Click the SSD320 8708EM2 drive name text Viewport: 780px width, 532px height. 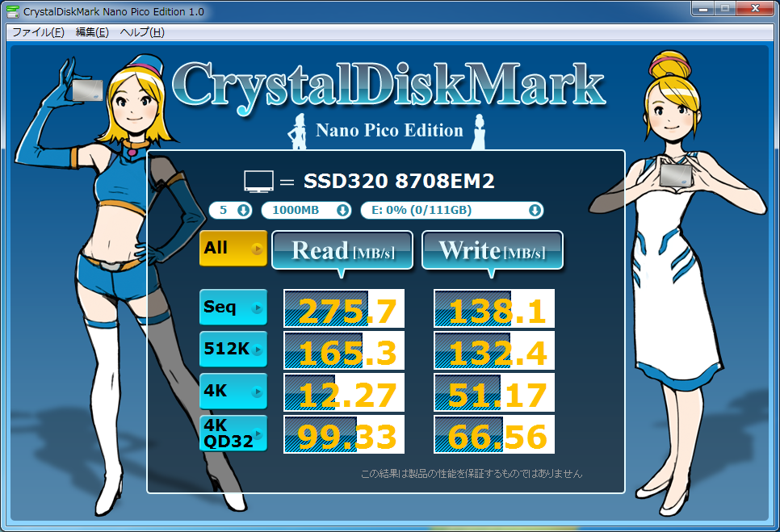coord(399,181)
